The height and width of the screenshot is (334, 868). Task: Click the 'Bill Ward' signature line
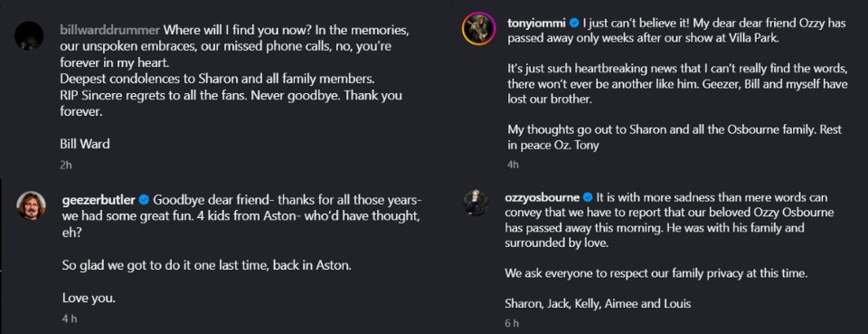pyautogui.click(x=85, y=144)
